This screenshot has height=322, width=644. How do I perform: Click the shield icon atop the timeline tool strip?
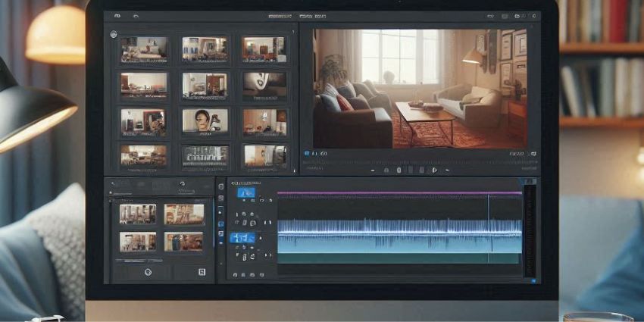[221, 186]
